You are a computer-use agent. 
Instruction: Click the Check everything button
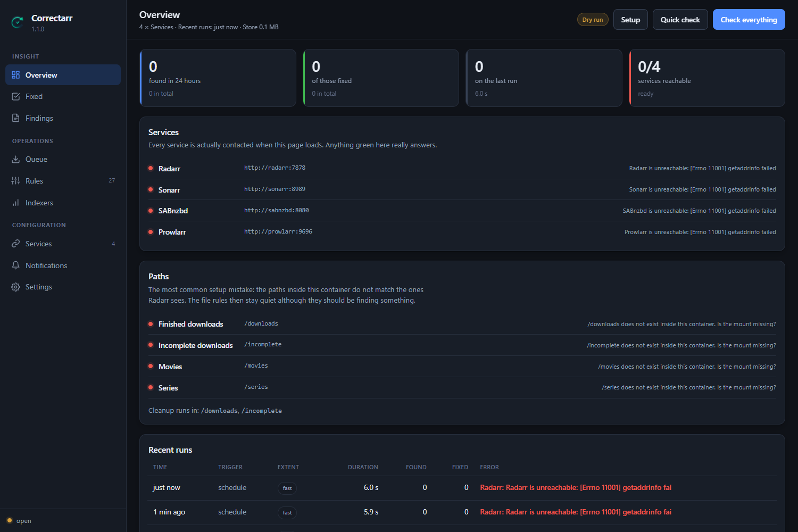(749, 20)
